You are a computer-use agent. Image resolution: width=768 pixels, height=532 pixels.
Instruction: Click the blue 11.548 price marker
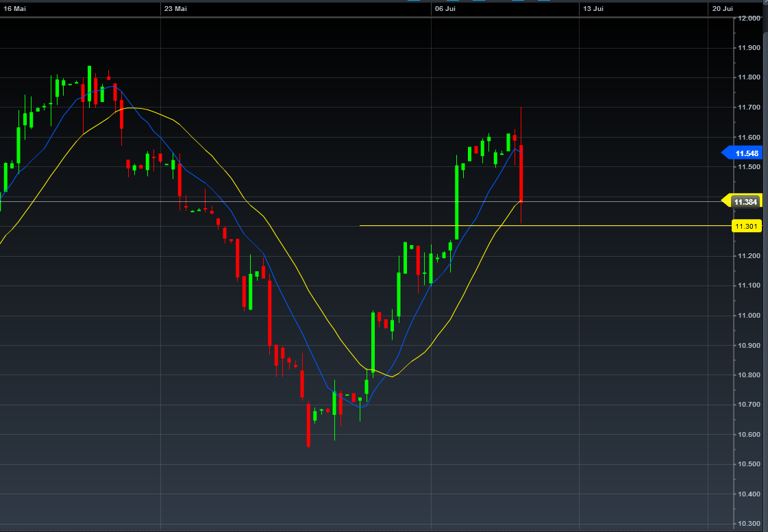click(x=743, y=153)
